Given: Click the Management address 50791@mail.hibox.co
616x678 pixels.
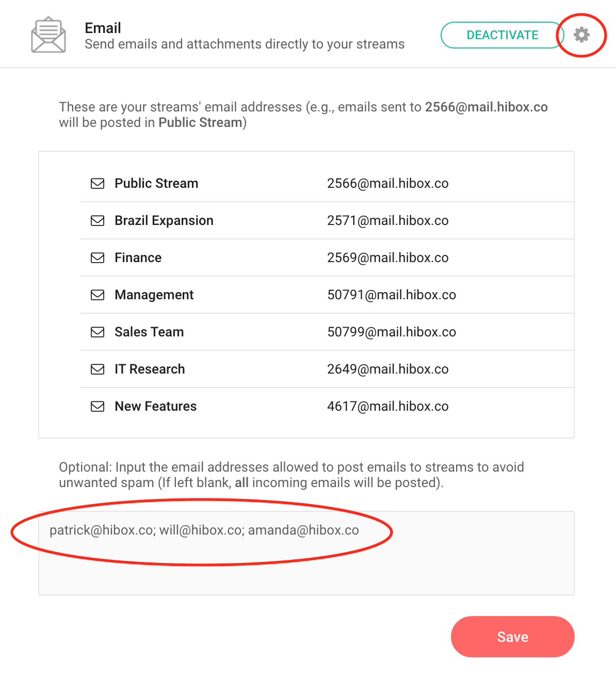Looking at the screenshot, I should click(392, 295).
